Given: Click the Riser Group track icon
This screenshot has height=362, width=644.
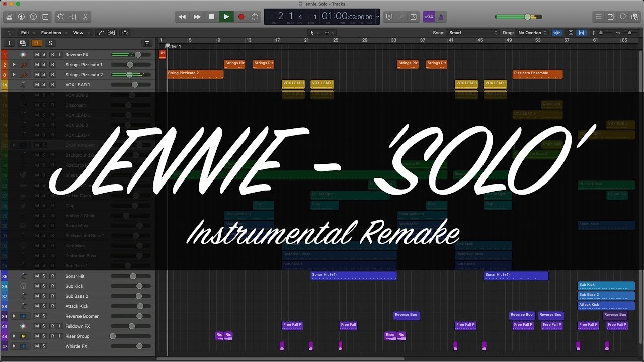Looking at the screenshot, I should [23, 336].
